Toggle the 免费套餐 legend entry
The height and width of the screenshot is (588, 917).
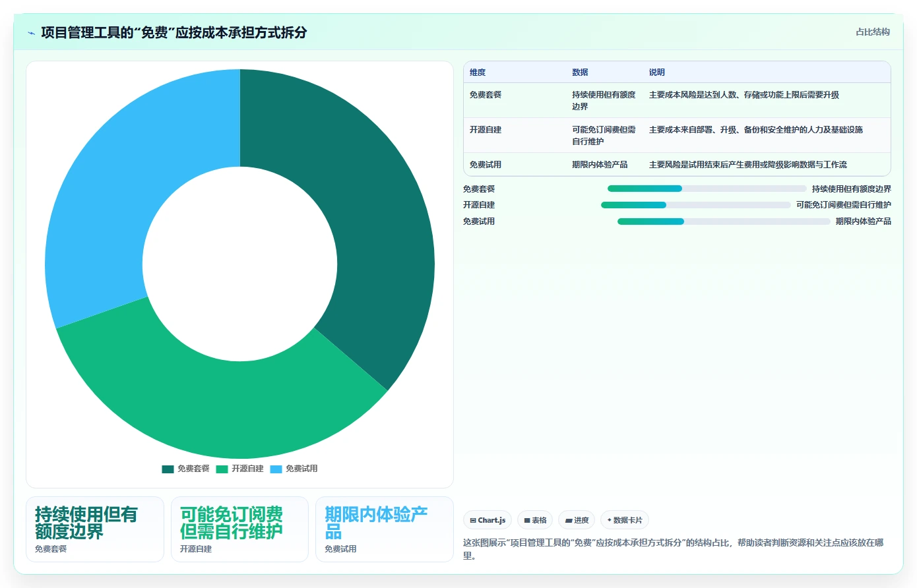[185, 469]
